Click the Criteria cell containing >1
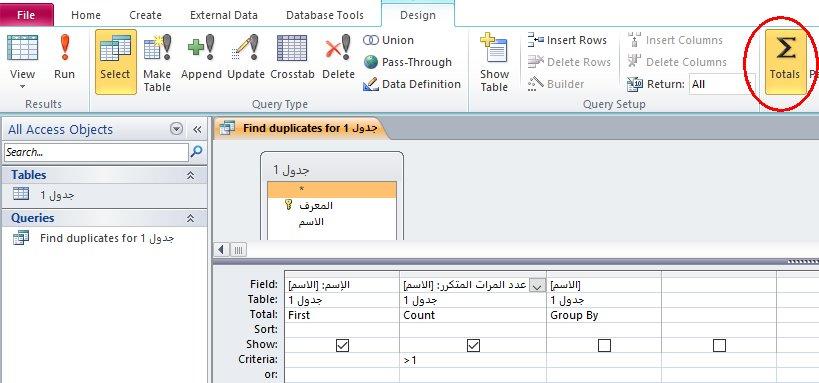The image size is (819, 383). 473,361
